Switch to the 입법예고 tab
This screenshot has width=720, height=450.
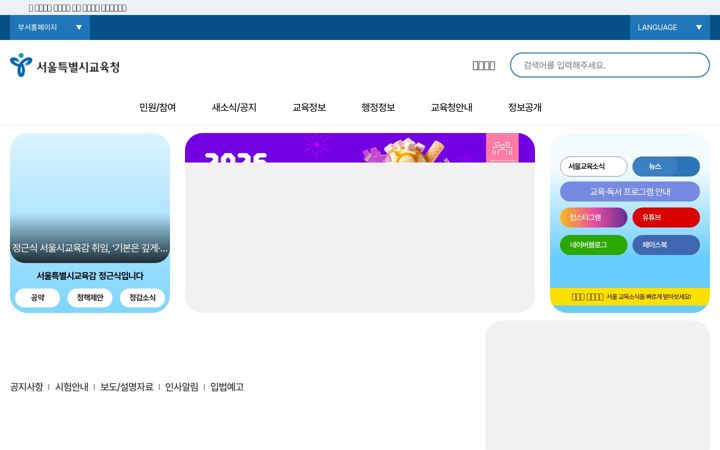tap(227, 387)
